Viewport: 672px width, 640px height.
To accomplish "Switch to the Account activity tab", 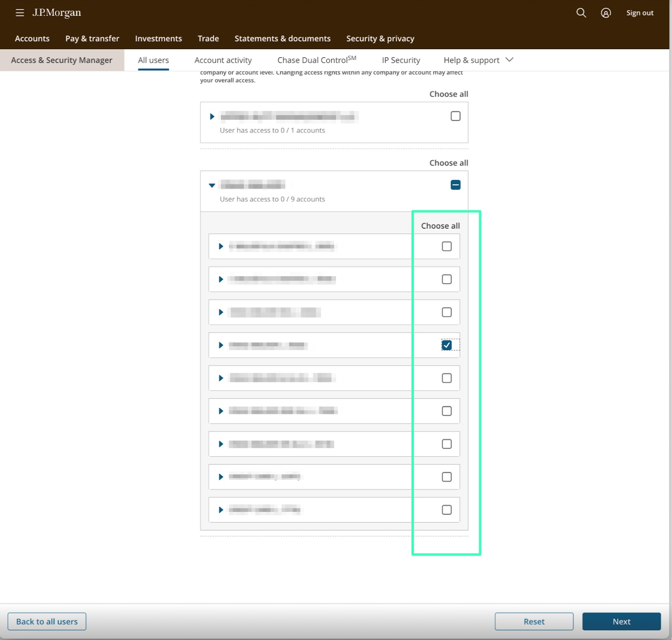I will point(223,60).
